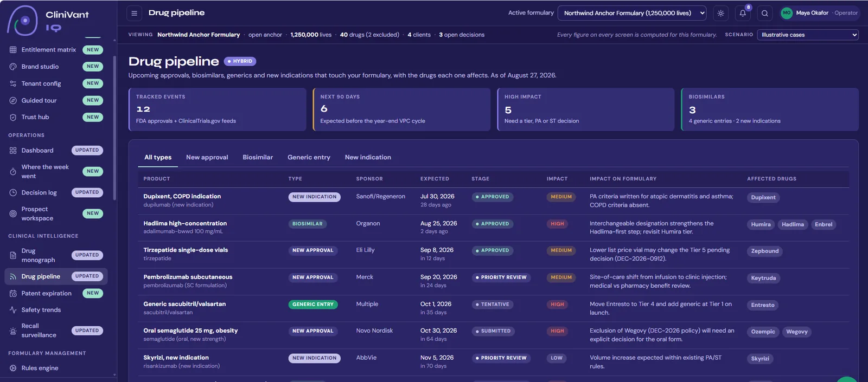Click the Keytruda drug chip
Viewport: 868px width, 382px height.
pyautogui.click(x=763, y=278)
